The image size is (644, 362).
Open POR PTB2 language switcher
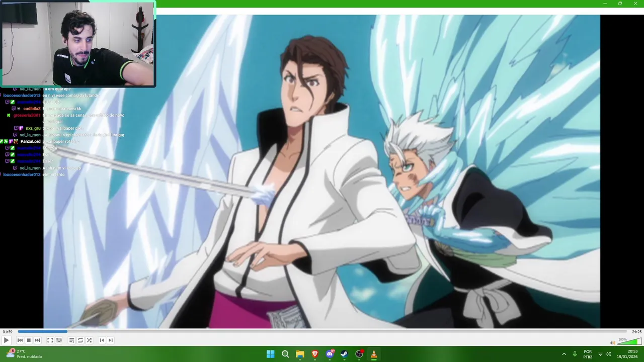[588, 354]
